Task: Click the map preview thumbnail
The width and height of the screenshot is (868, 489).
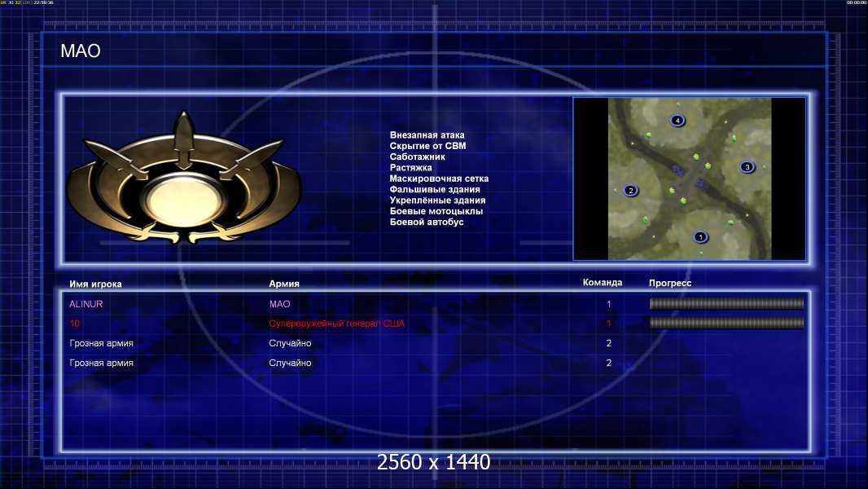Action: pos(689,178)
